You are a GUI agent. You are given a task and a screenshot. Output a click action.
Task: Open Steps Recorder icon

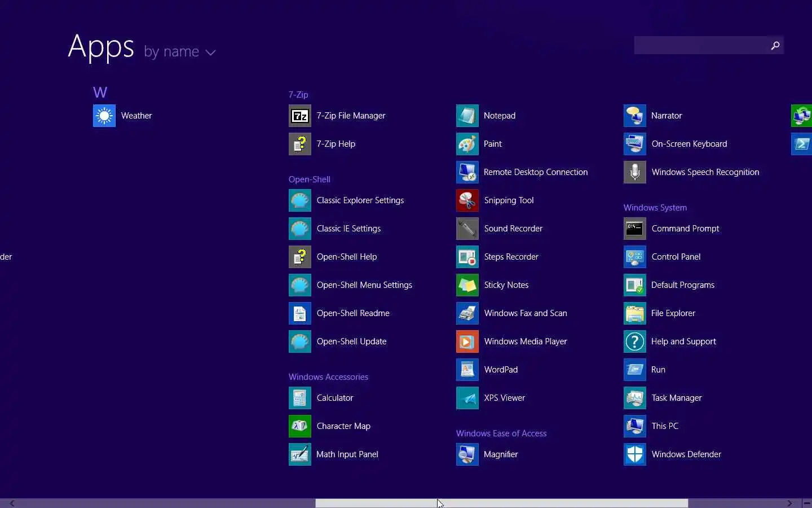pyautogui.click(x=467, y=257)
